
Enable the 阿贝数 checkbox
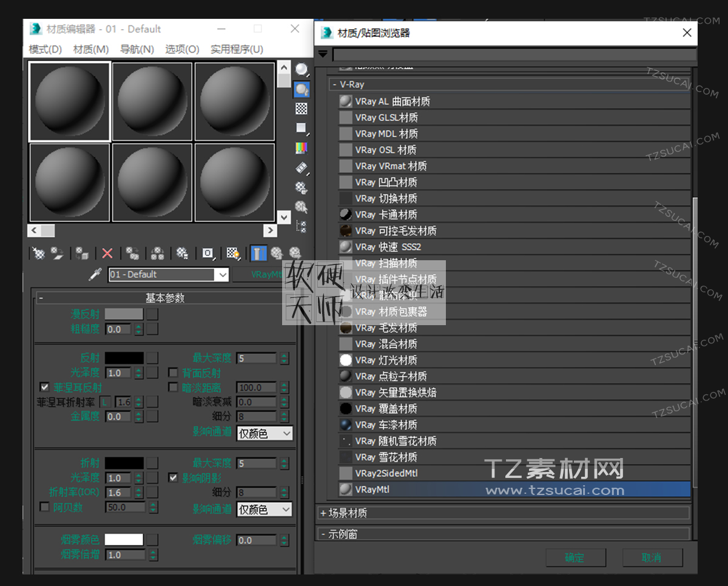[44, 507]
